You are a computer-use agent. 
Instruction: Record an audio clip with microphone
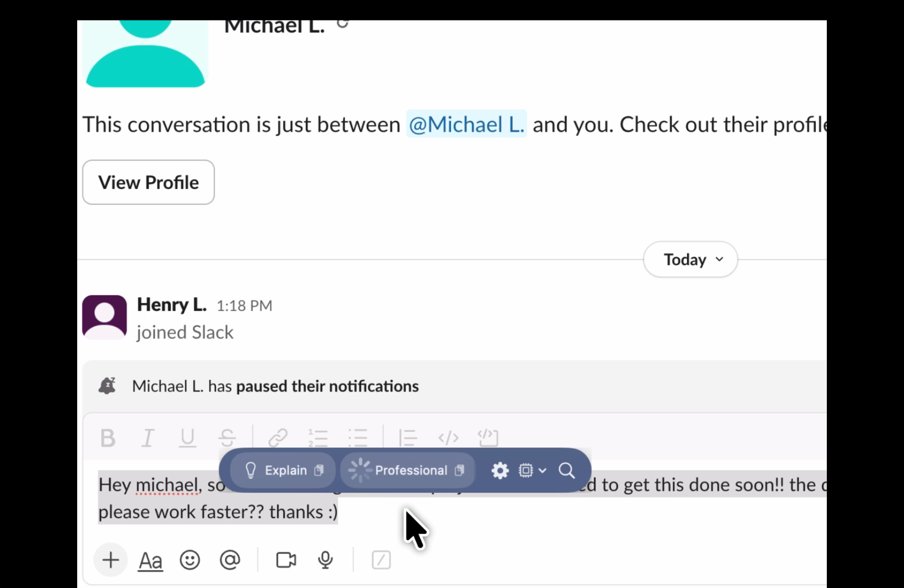point(326,560)
